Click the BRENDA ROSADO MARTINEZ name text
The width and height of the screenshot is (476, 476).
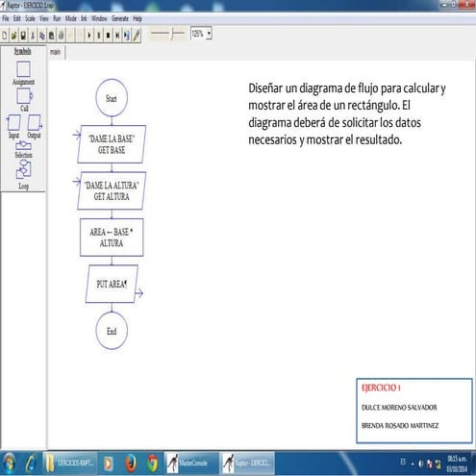[x=400, y=426]
